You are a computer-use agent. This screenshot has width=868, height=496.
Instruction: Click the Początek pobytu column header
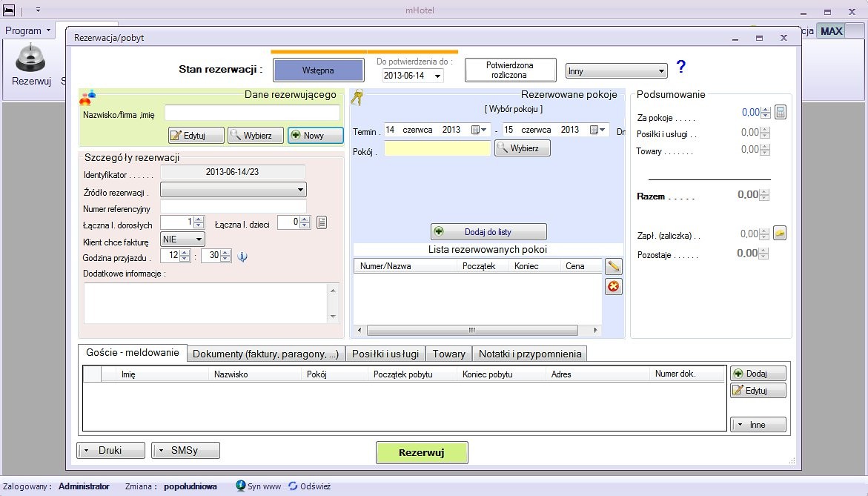412,374
